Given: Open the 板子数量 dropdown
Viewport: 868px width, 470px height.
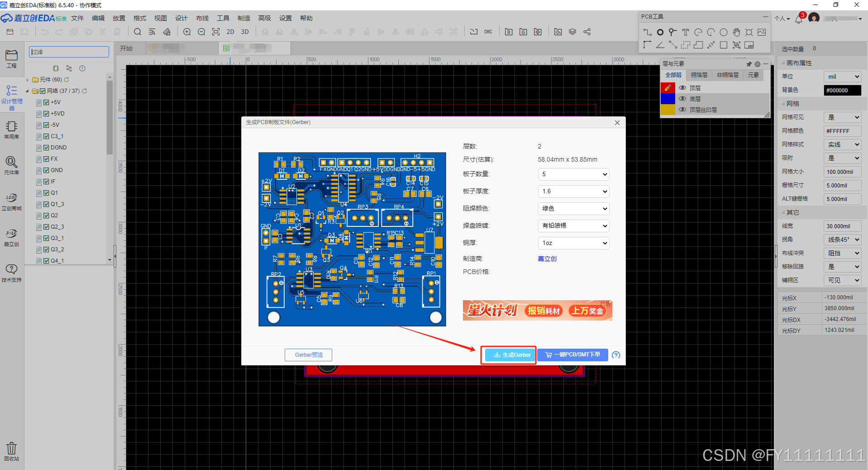Looking at the screenshot, I should click(x=573, y=174).
